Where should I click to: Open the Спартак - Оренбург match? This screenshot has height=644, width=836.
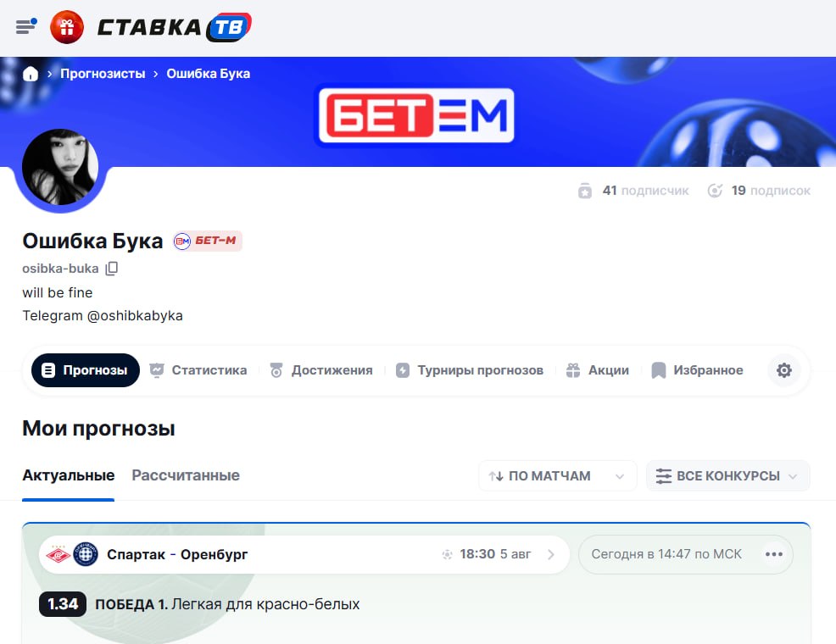pyautogui.click(x=304, y=554)
